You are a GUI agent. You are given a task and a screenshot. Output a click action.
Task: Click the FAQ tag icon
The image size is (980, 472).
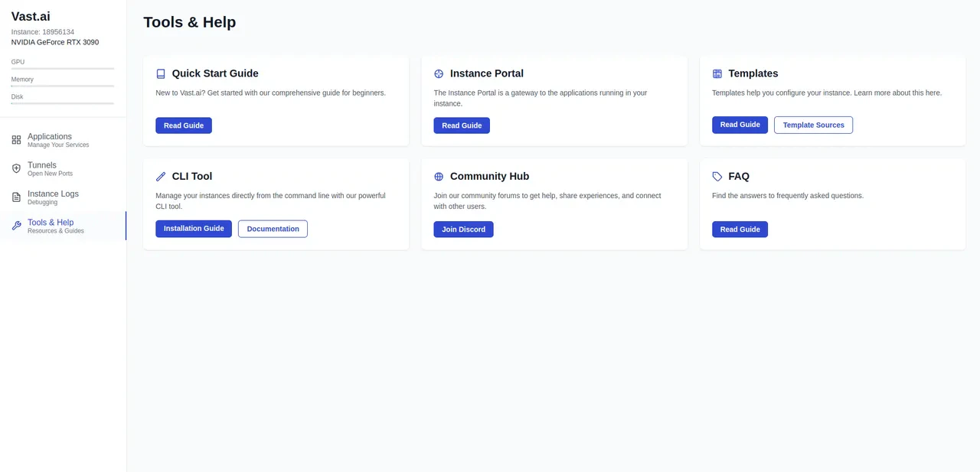pos(717,176)
